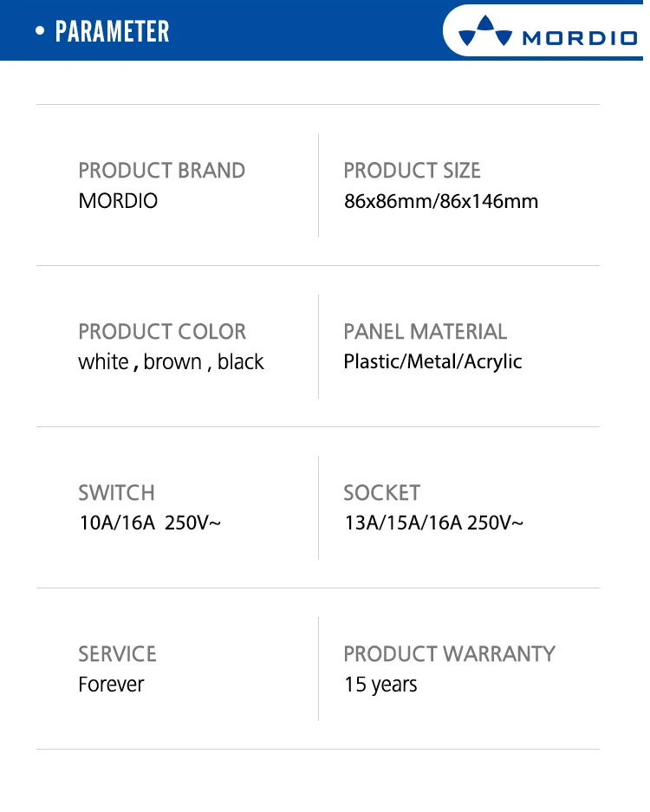
Task: Click the Plastic/Metal/Acrylic value
Action: [x=432, y=362]
